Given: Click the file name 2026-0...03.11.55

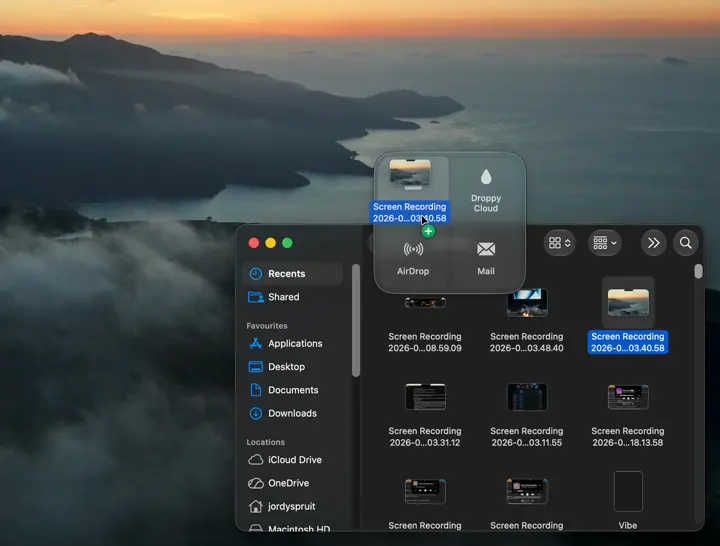Looking at the screenshot, I should [x=526, y=443].
